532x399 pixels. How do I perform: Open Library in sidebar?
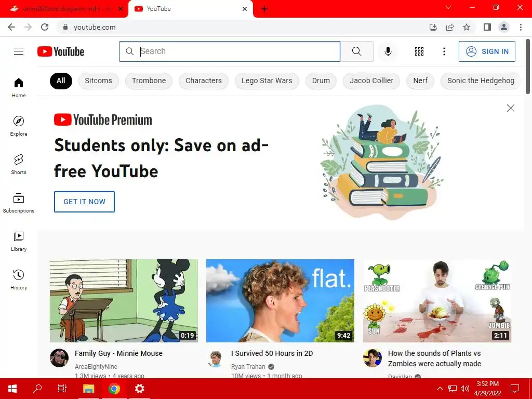[19, 241]
